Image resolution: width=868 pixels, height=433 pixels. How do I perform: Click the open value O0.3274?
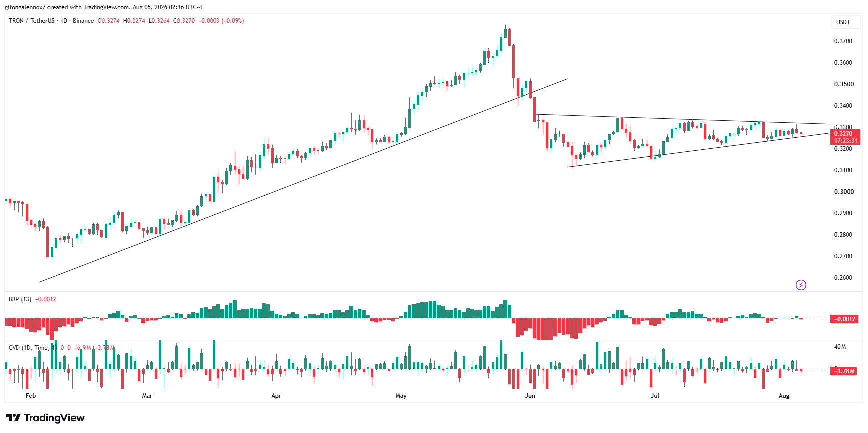click(x=108, y=21)
